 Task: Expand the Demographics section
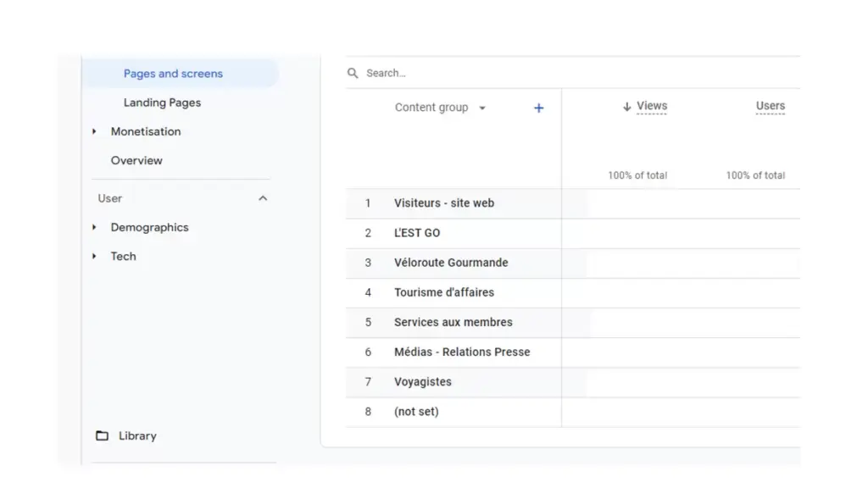pos(94,227)
